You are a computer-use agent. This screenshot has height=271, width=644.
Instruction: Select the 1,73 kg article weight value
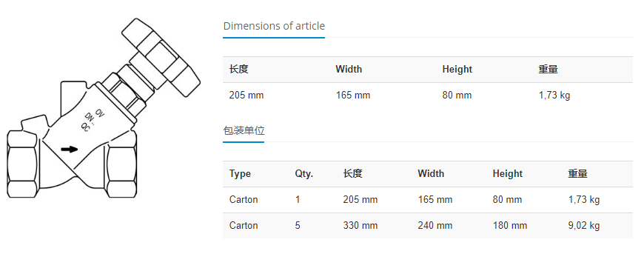tap(554, 96)
